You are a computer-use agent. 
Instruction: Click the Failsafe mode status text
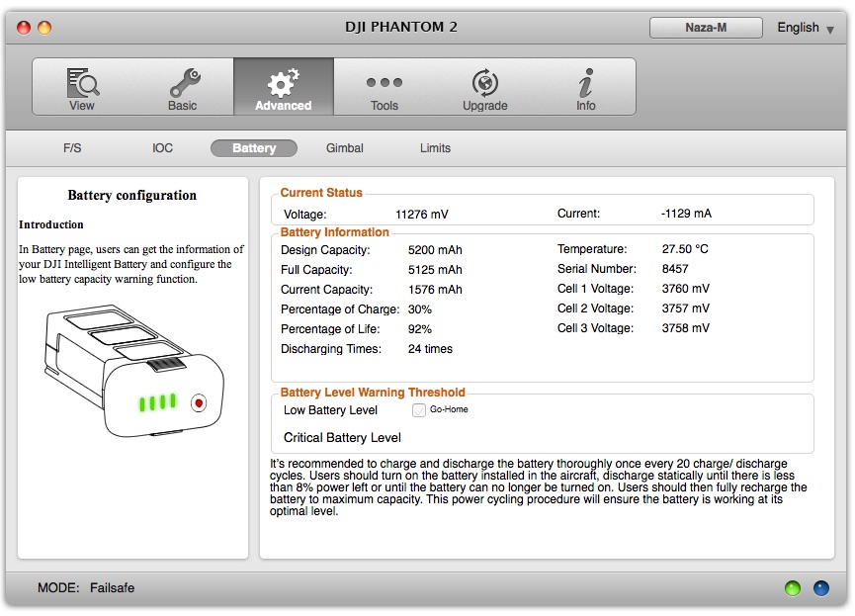(x=113, y=587)
